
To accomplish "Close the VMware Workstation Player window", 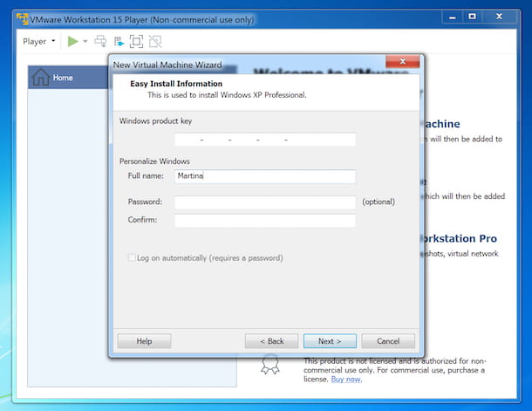I will click(499, 17).
